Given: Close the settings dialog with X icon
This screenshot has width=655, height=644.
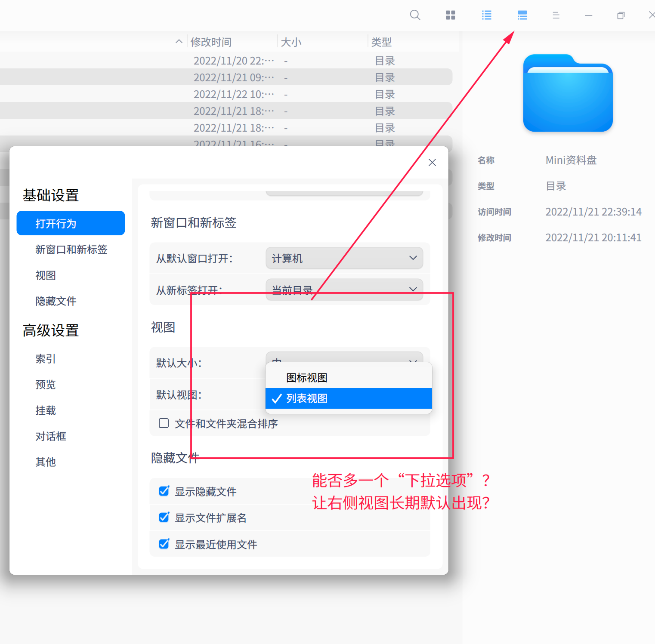Looking at the screenshot, I should click(x=432, y=163).
